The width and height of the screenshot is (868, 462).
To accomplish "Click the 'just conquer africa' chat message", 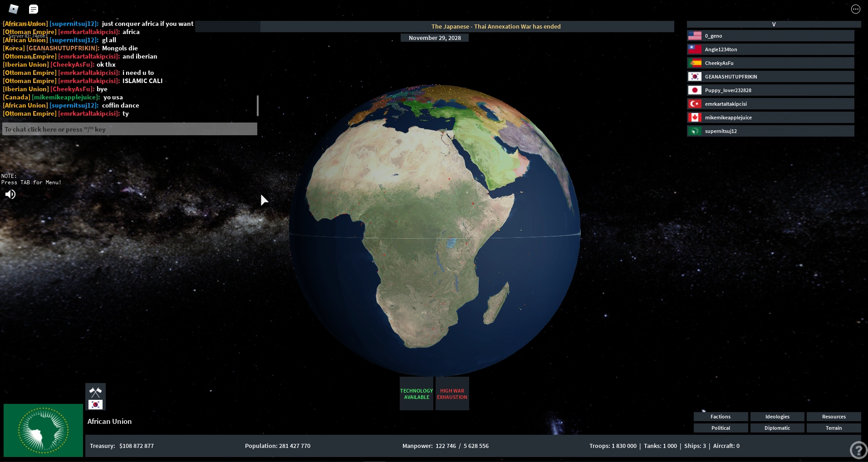I will (x=147, y=24).
